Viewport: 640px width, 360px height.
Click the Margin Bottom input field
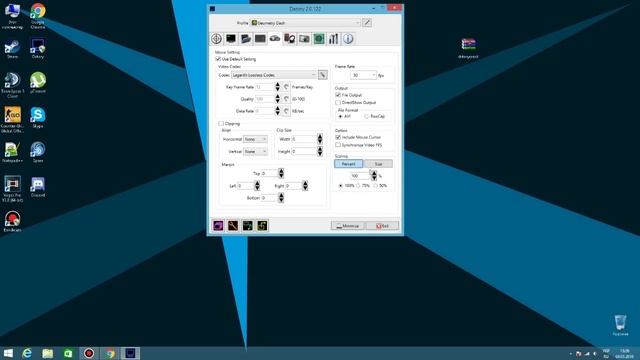click(269, 198)
